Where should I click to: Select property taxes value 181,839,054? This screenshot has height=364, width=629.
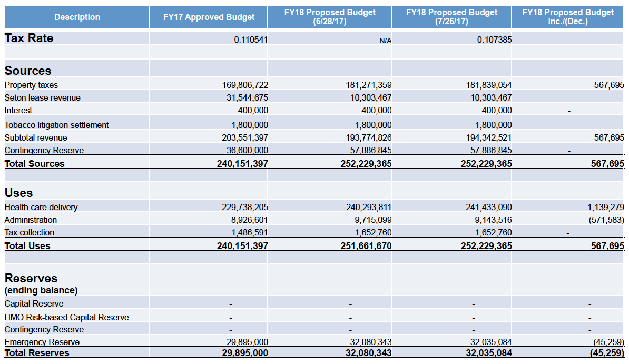pyautogui.click(x=488, y=85)
